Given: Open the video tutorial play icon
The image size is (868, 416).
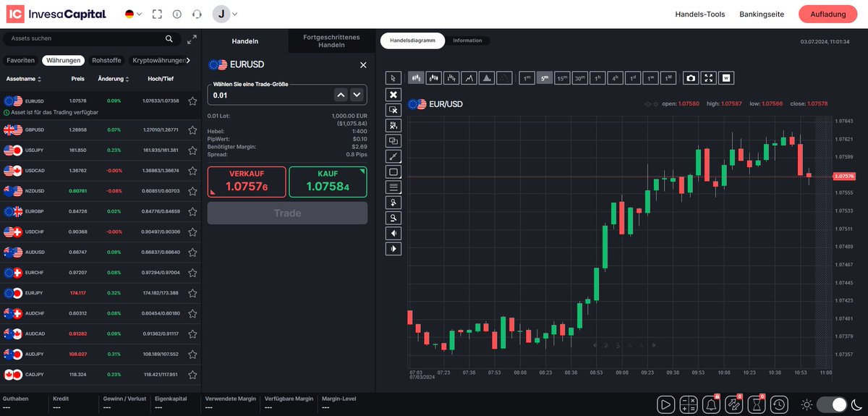Looking at the screenshot, I should pos(666,404).
